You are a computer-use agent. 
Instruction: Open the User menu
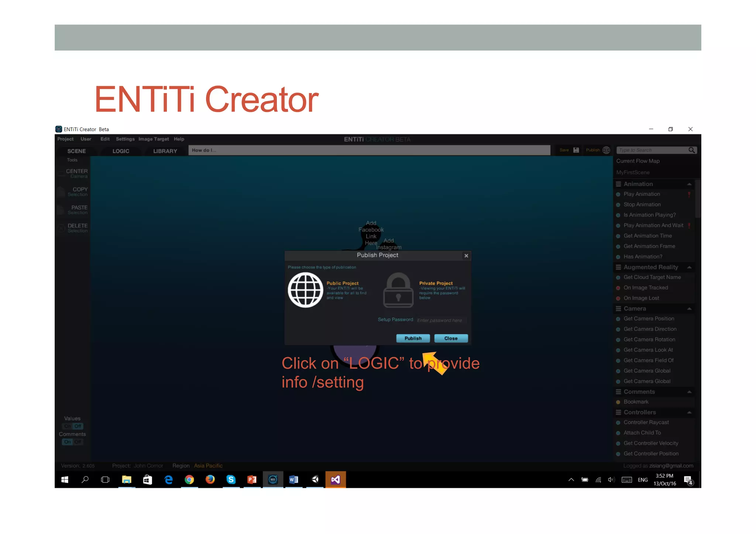(x=86, y=139)
